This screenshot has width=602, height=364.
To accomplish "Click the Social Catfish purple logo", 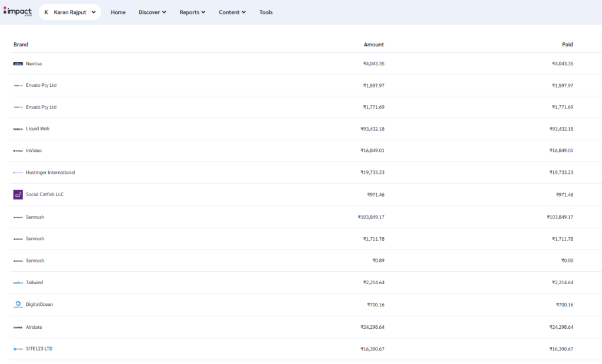I will pos(18,194).
